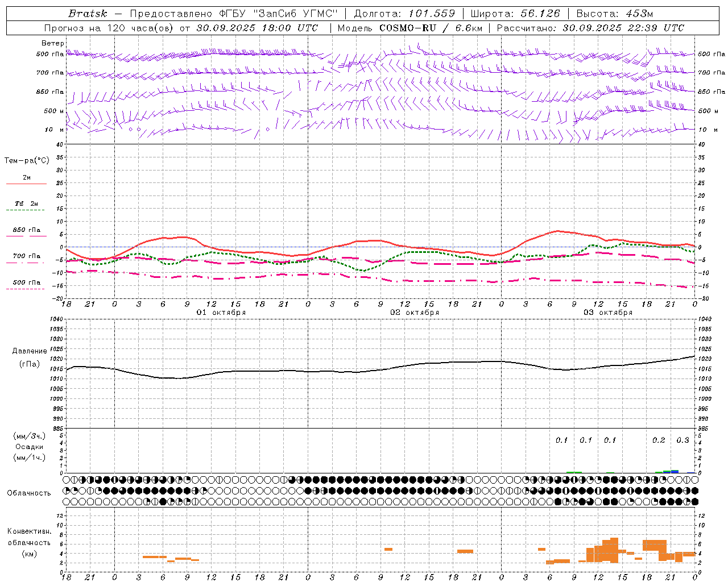Screen dimensions: 728x582
Task: Click the "01 октября" date label
Action: coord(221,313)
